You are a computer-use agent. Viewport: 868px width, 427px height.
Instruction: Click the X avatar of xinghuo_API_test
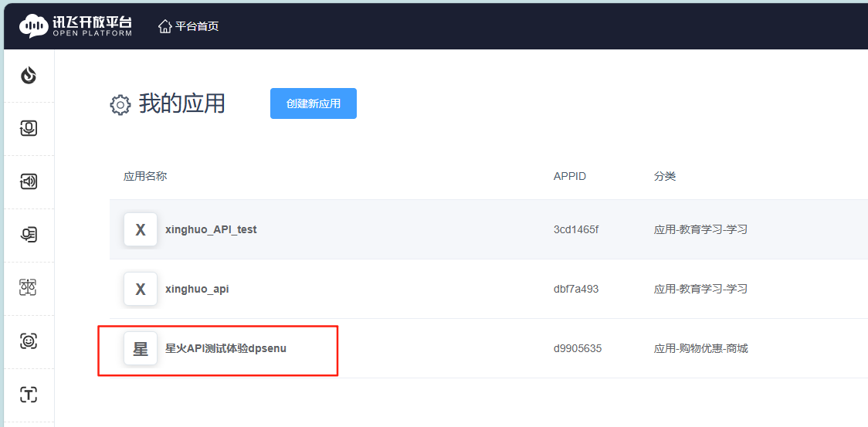click(141, 229)
